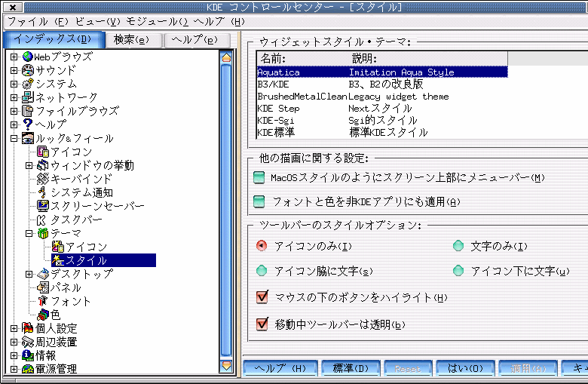This screenshot has width=588, height=384.
Task: Click the Web browsing globe icon
Action: pos(27,57)
